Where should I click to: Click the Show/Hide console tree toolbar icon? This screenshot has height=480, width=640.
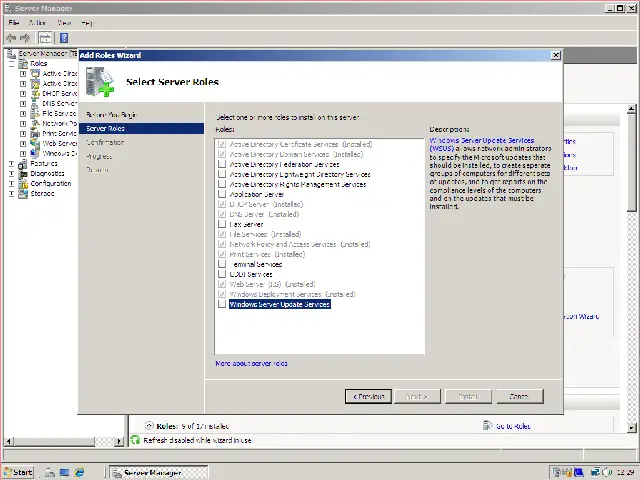click(45, 38)
